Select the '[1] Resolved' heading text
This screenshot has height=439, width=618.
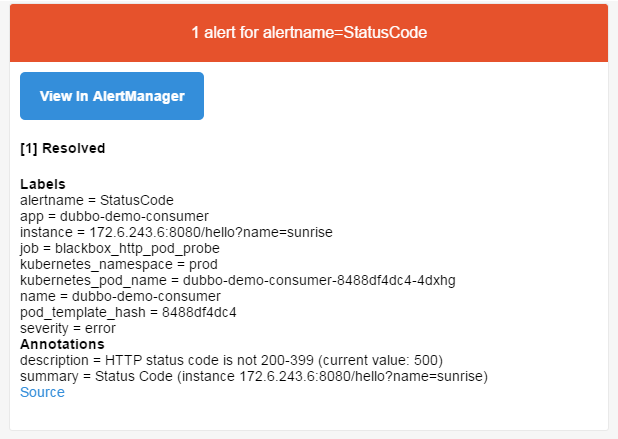(x=63, y=148)
